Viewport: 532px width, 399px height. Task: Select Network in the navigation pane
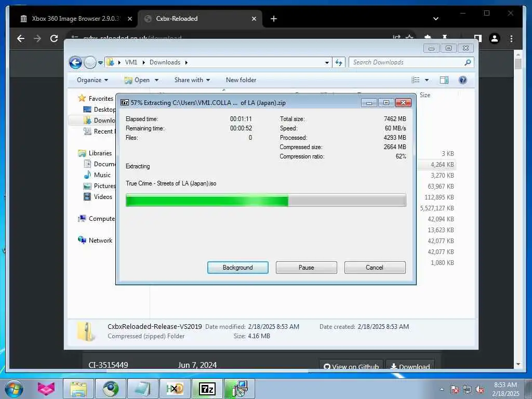[x=95, y=241]
